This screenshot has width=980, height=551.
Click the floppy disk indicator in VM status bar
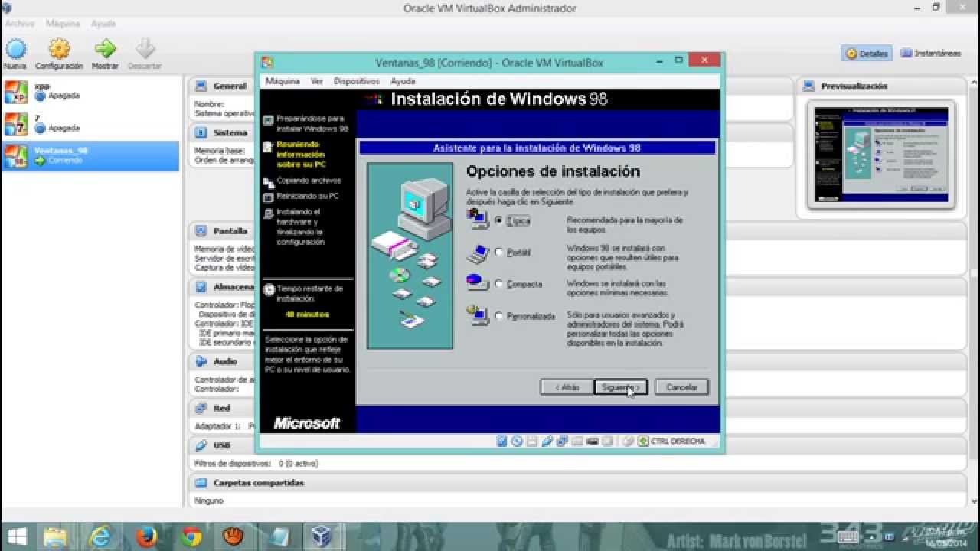pyautogui.click(x=532, y=442)
